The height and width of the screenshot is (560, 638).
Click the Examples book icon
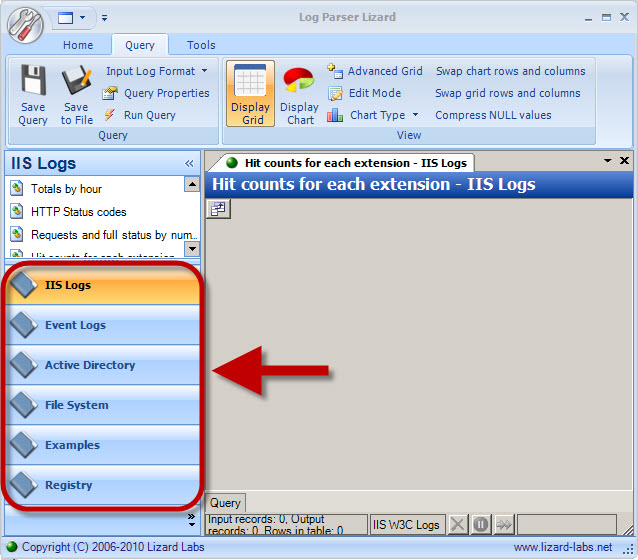[x=24, y=444]
